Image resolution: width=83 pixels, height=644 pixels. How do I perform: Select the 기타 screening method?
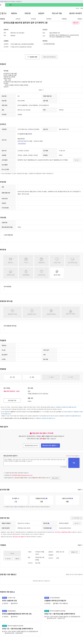pyautogui.click(x=71, y=377)
